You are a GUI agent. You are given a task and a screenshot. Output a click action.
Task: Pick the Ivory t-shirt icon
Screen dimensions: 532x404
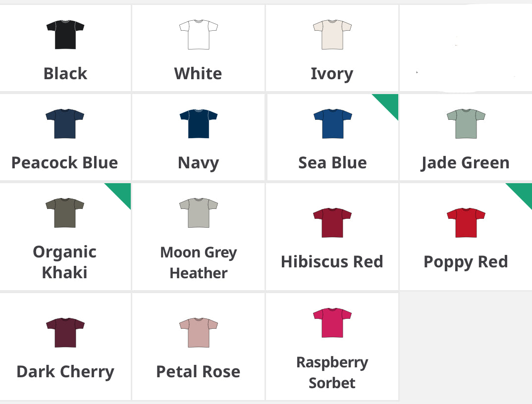(332, 35)
